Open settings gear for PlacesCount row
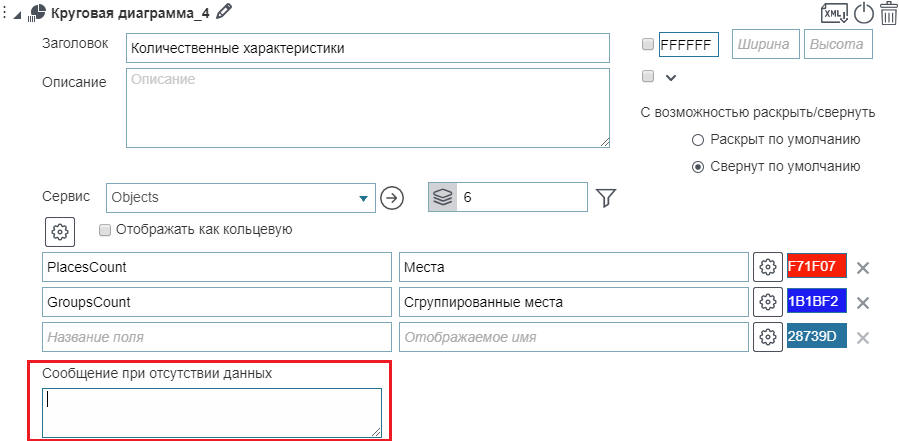Screen dimensions: 899x441 click(767, 267)
